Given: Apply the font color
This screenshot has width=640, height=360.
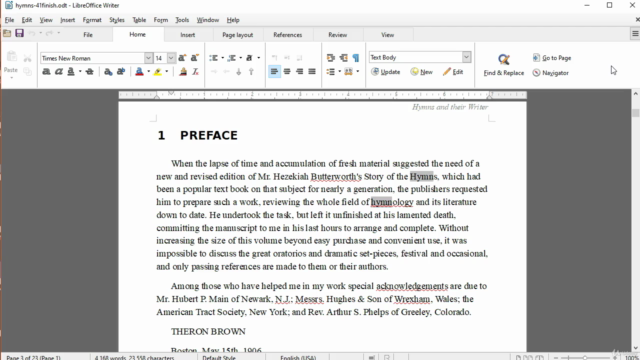Looking at the screenshot, I should [139, 72].
